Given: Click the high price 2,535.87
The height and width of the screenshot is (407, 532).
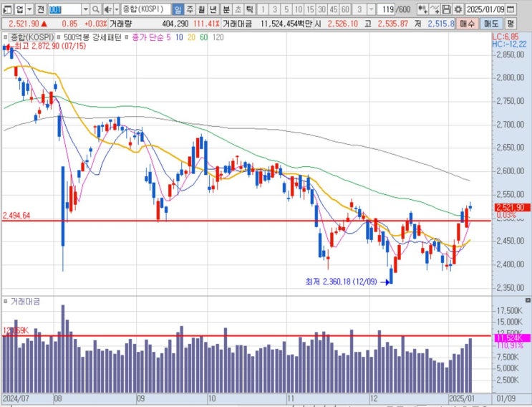Looking at the screenshot, I should tap(393, 24).
